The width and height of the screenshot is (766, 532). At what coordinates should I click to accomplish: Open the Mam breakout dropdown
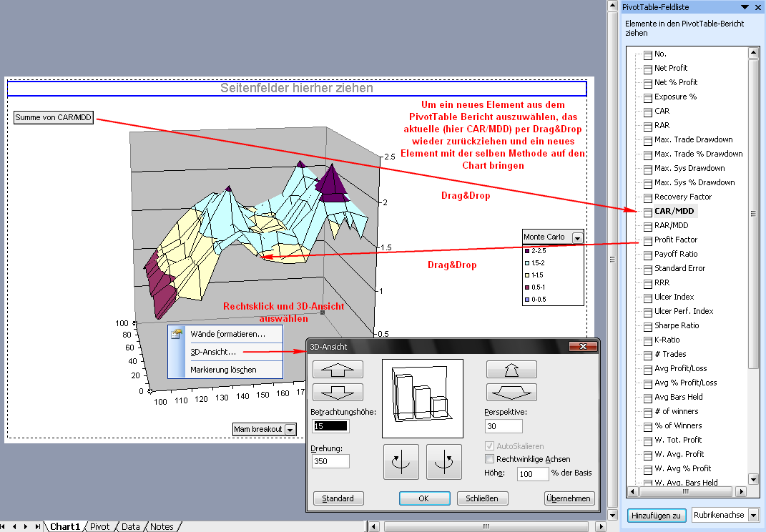pyautogui.click(x=290, y=429)
